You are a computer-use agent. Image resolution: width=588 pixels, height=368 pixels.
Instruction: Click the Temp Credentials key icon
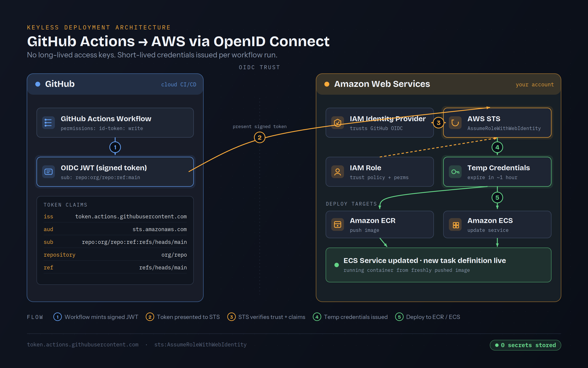coord(455,172)
